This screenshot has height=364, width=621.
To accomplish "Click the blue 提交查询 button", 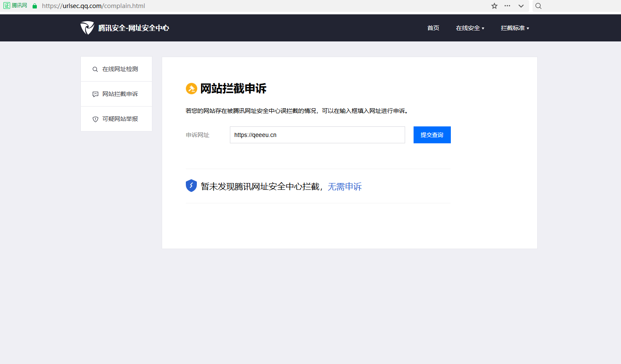I will pyautogui.click(x=432, y=135).
